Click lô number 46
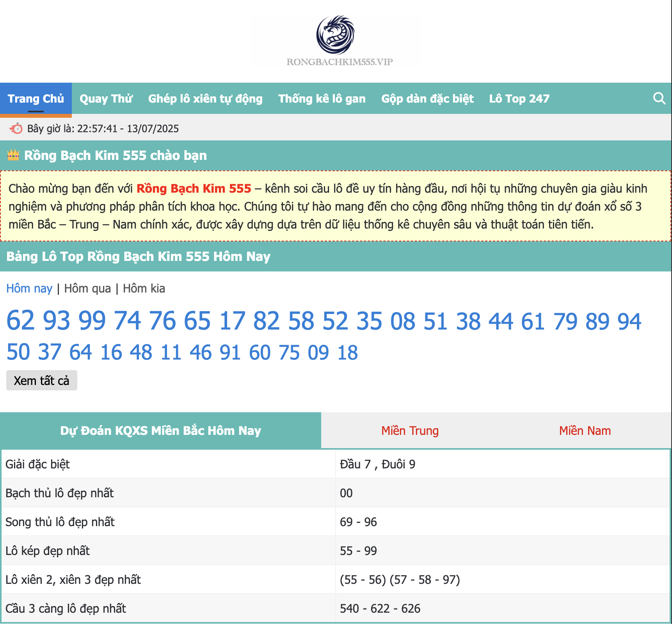672x624 pixels. (x=201, y=352)
